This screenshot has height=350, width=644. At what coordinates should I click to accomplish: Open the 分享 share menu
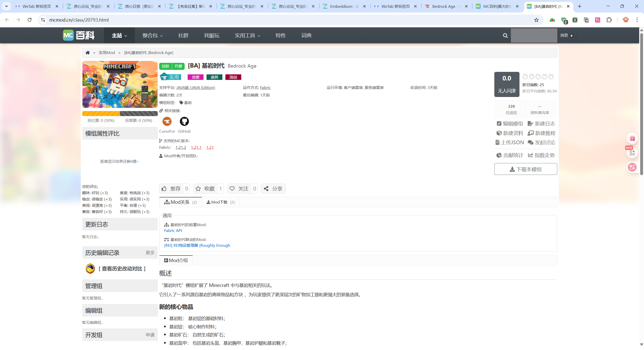273,189
